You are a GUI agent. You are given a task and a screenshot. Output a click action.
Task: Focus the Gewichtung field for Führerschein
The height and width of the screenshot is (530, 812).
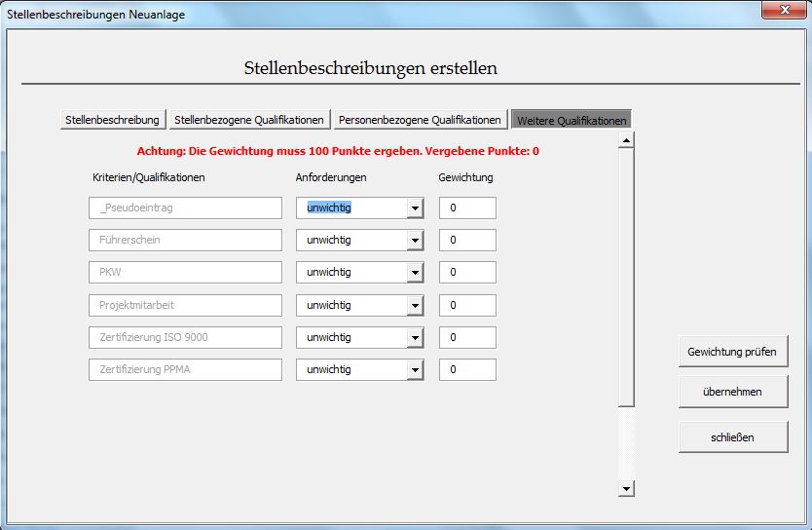coord(467,241)
